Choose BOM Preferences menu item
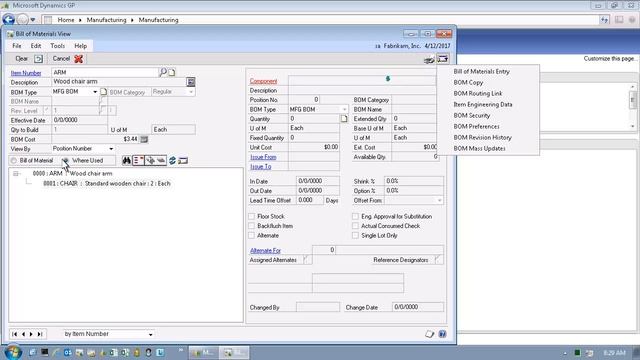The height and width of the screenshot is (360, 640). pyautogui.click(x=476, y=127)
